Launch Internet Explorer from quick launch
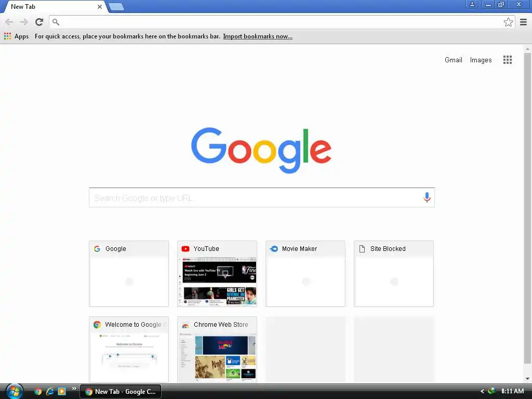Viewport: 532px width, 399px height. tap(50, 392)
